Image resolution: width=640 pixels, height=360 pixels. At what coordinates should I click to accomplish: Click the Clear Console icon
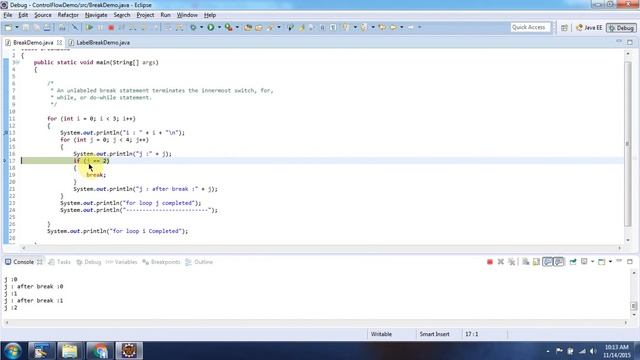click(525, 262)
